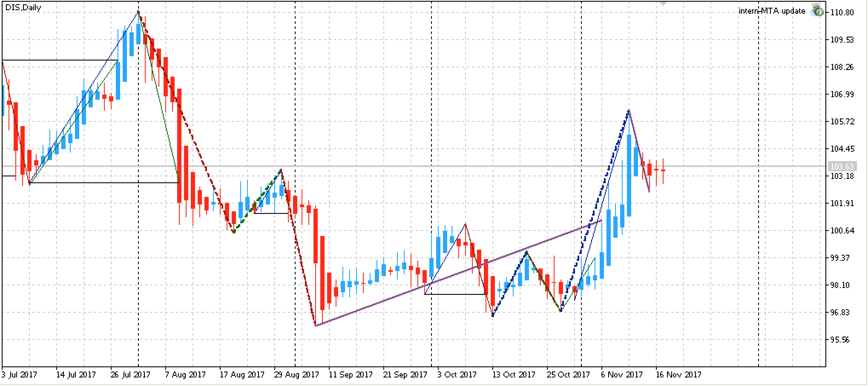Click the 109.53 price axis label
The width and height of the screenshot is (868, 386).
pos(842,40)
